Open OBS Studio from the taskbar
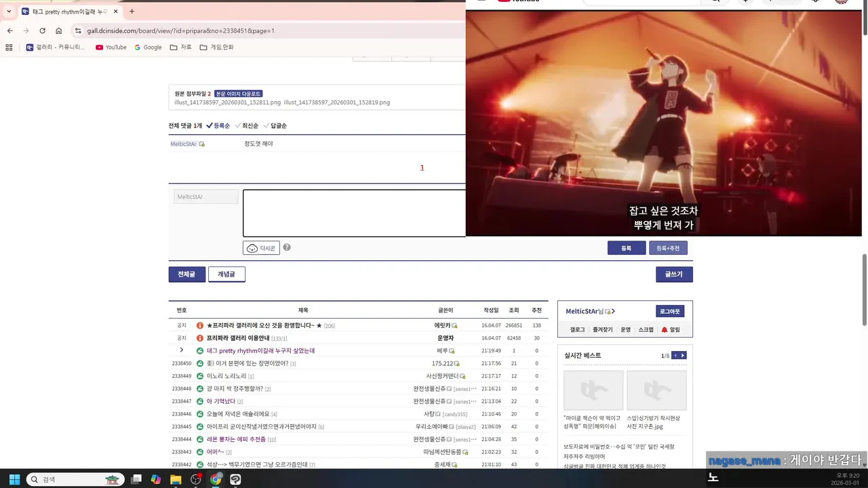The width and height of the screenshot is (868, 488). (196, 479)
